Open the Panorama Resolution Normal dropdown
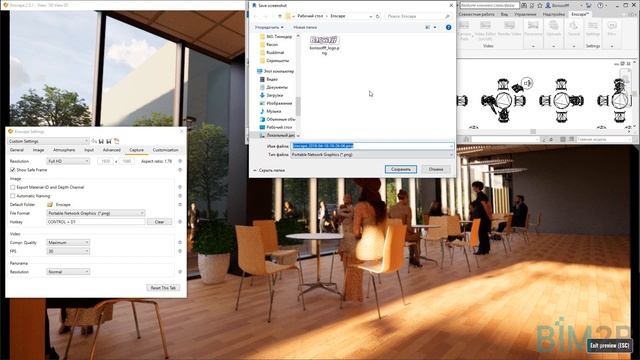Image resolution: width=640 pixels, height=360 pixels. click(68, 271)
